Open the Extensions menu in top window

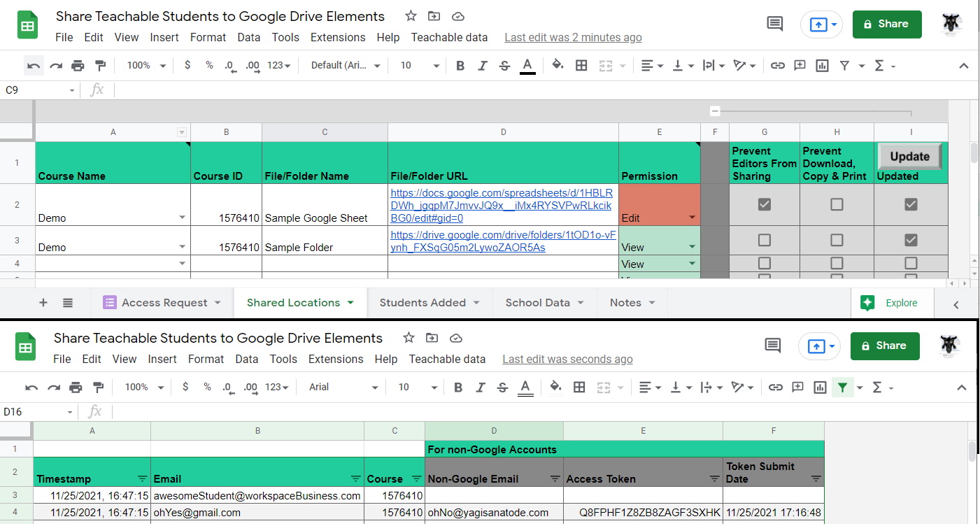338,38
